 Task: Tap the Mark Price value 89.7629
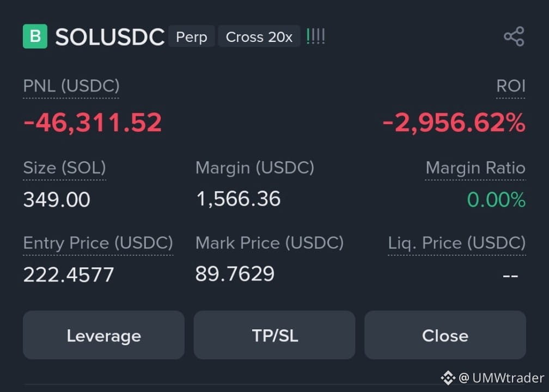[x=235, y=274]
